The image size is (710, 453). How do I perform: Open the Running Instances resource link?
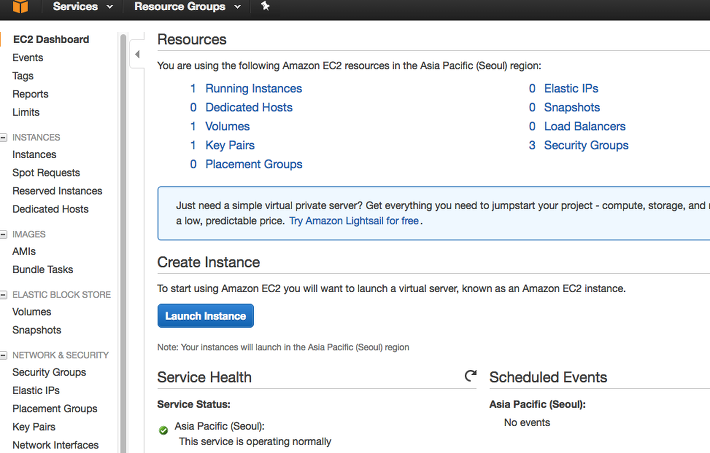254,88
